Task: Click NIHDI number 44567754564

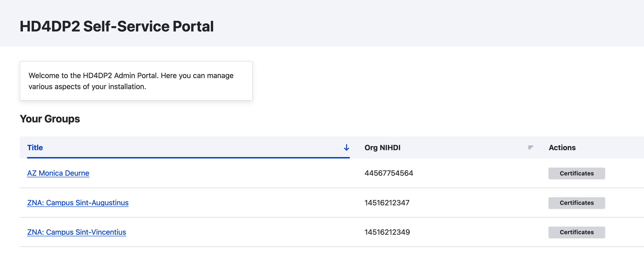Action: 389,173
